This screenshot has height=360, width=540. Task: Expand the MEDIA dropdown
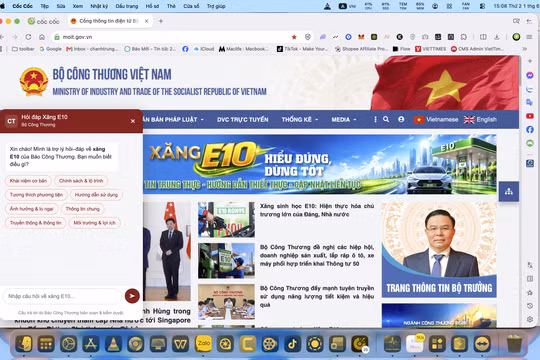tap(344, 120)
